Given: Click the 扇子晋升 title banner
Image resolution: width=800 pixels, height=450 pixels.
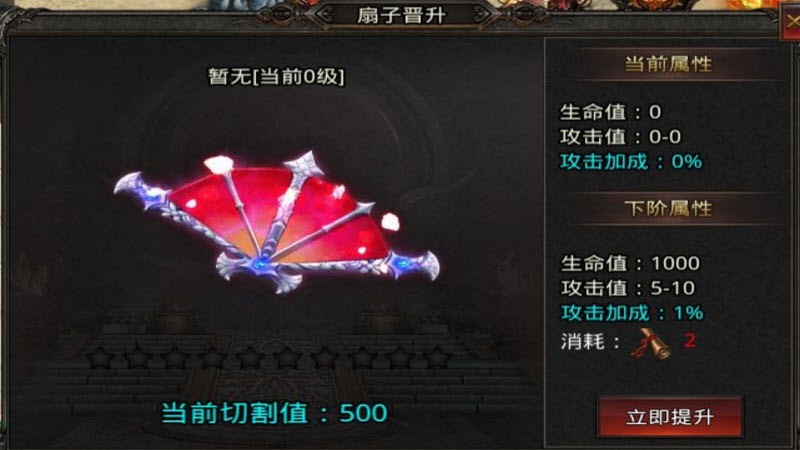Looking at the screenshot, I should click(x=401, y=15).
